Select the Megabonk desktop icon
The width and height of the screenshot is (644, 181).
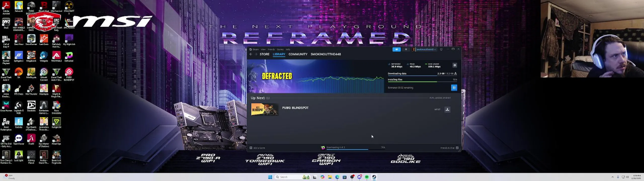click(x=31, y=57)
